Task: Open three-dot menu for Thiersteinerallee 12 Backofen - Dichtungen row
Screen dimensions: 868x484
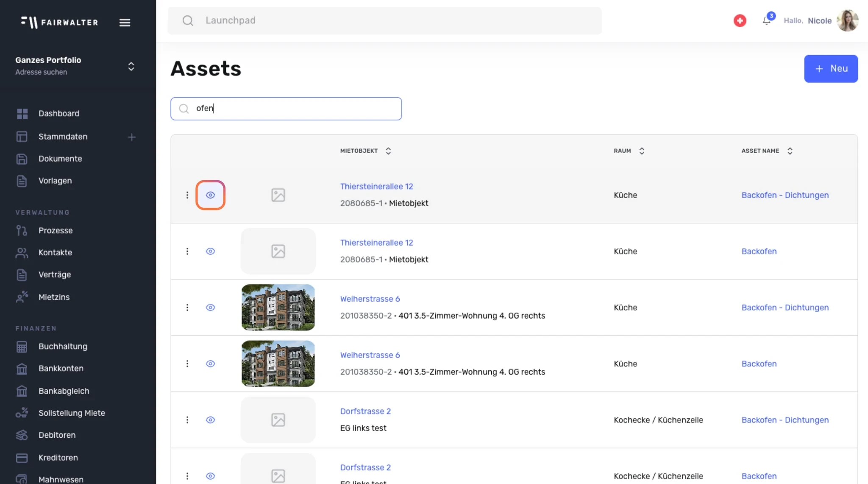Action: 187,195
